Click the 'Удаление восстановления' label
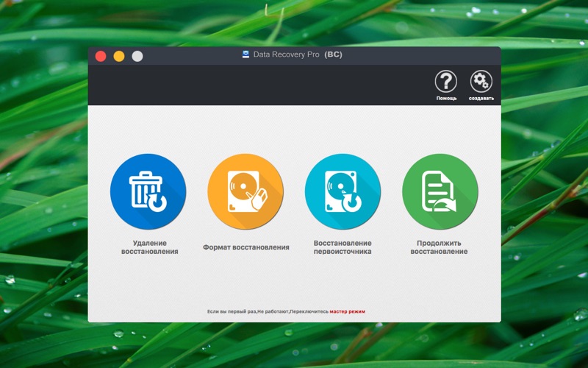 150,247
